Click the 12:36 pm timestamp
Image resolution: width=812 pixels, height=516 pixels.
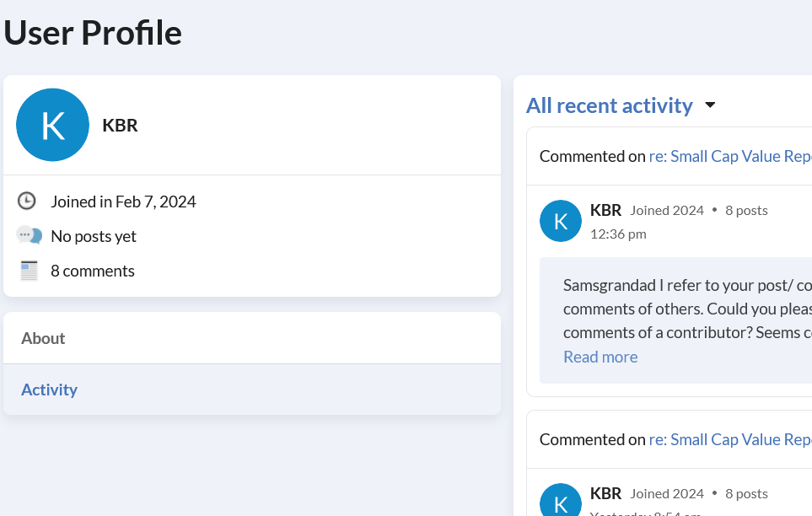pos(618,234)
